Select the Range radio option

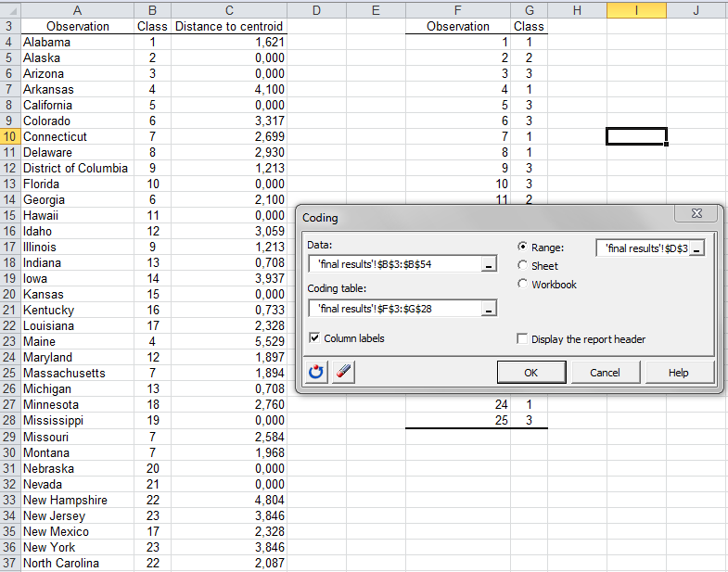(x=522, y=247)
